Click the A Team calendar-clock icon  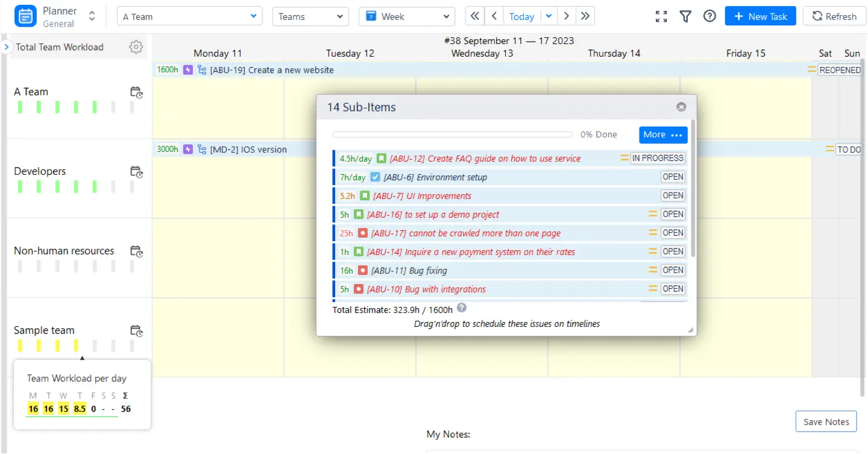click(137, 92)
